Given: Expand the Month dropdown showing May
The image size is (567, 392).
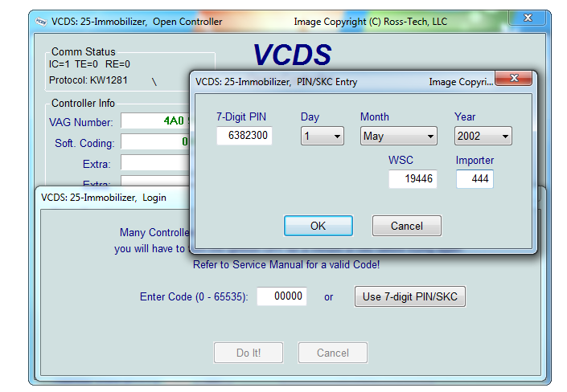Looking at the screenshot, I should pyautogui.click(x=398, y=136).
